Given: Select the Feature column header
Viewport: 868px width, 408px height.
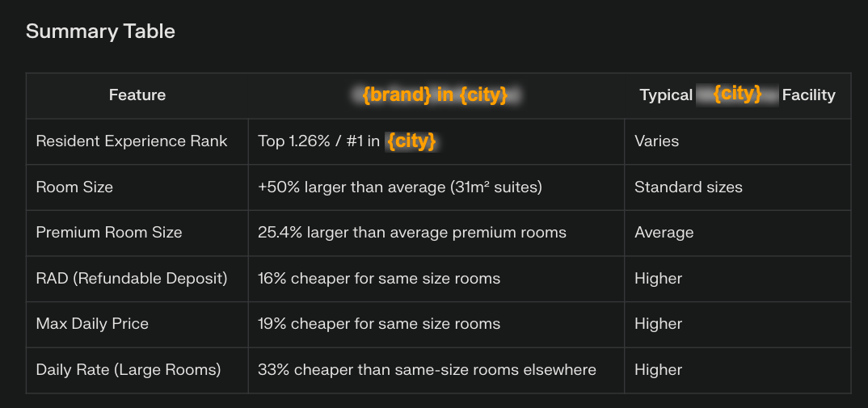Looking at the screenshot, I should point(137,95).
